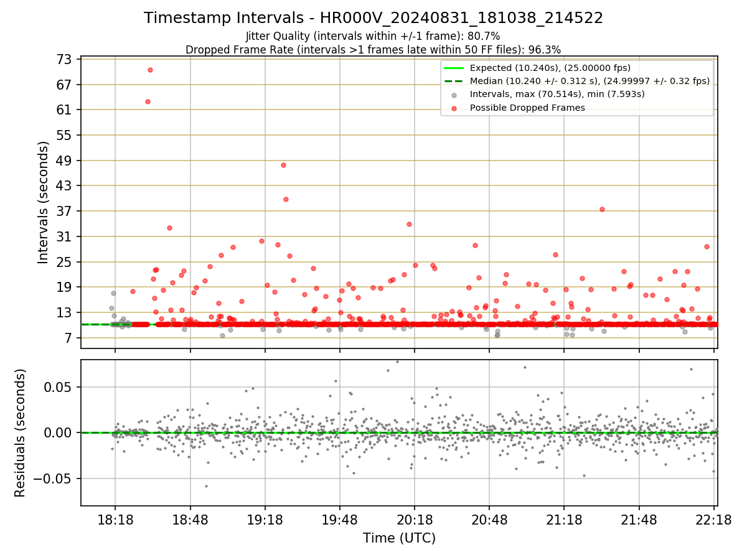
Task: Click the 37 tick label on the intervals axis
Action: point(65,211)
